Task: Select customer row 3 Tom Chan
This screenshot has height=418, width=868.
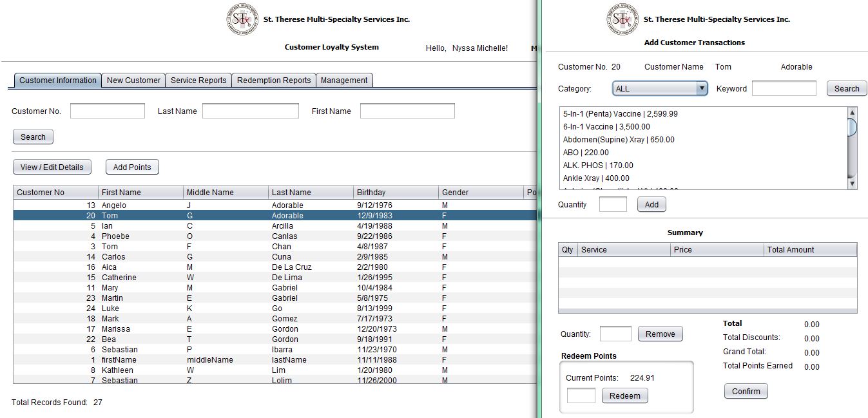Action: point(275,247)
